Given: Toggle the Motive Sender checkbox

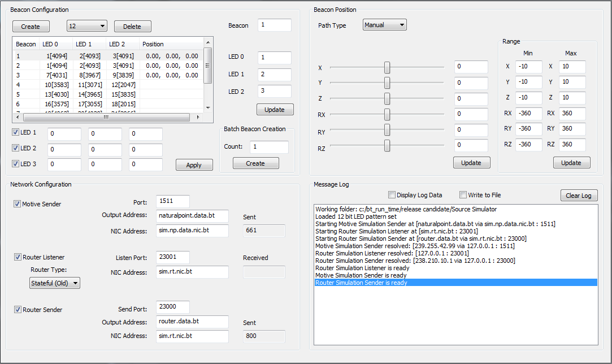Looking at the screenshot, I should (x=17, y=204).
